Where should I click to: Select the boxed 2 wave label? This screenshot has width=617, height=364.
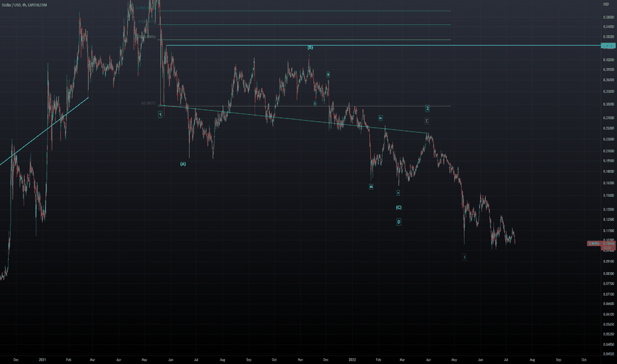coord(428,109)
